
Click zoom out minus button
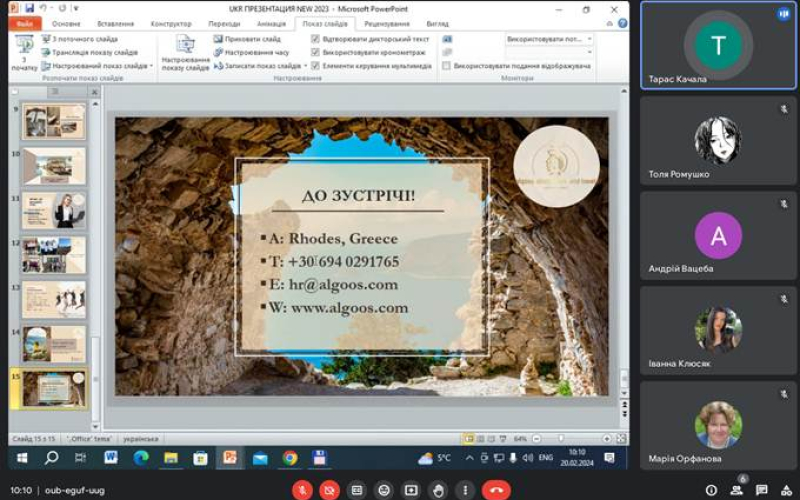click(536, 438)
